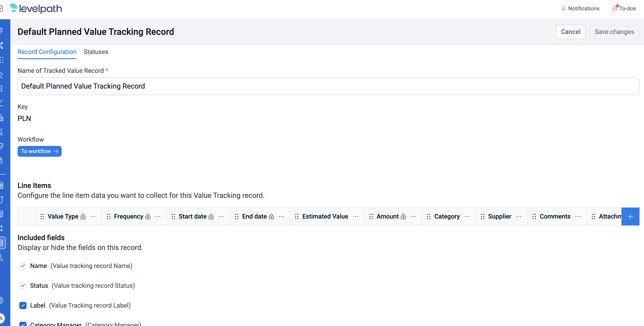Viewport: 644px width, 326px height.
Task: Click the Cancel button
Action: click(x=570, y=32)
